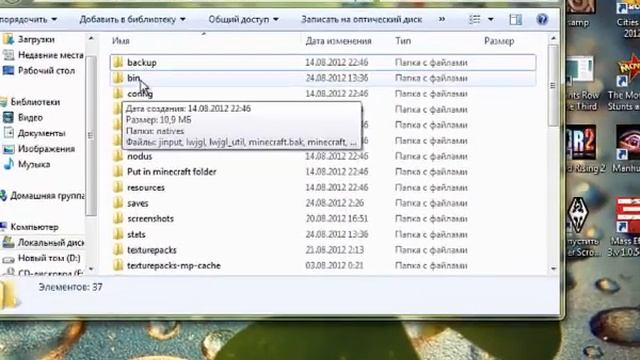Select the bin folder icon
The width and height of the screenshot is (640, 360).
[x=118, y=78]
